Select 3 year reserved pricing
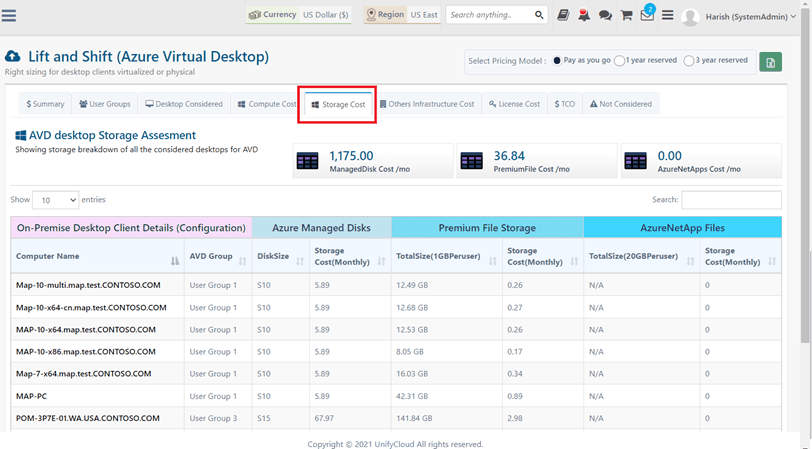Viewport: 812px width, 449px height. 689,61
